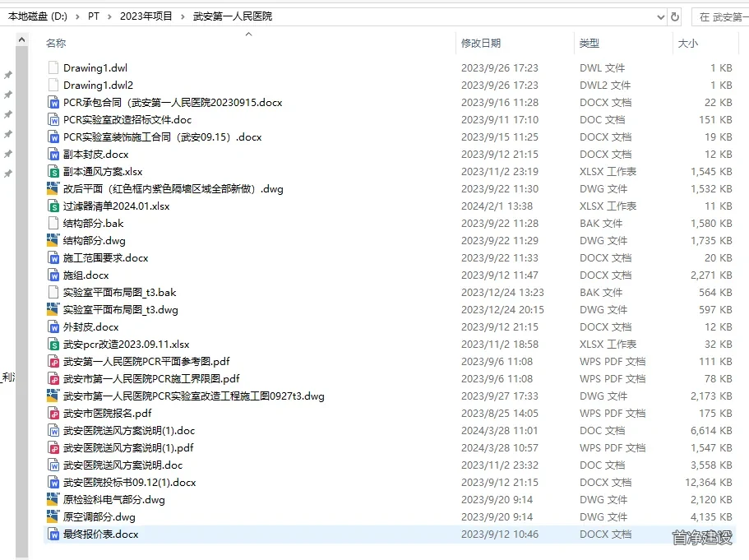Screen dimensions: 749x560
Task: Refresh the current folder view
Action: tap(675, 16)
